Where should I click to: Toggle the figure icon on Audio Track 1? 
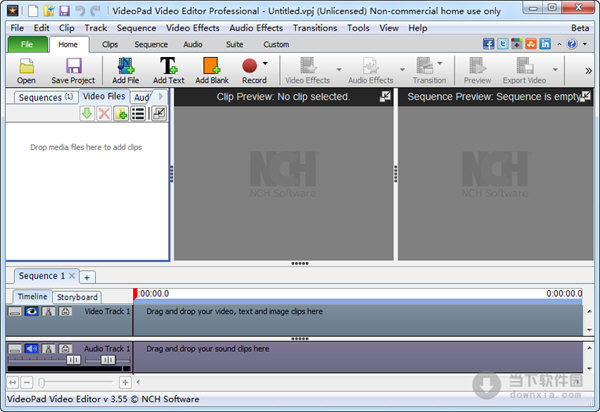49,349
